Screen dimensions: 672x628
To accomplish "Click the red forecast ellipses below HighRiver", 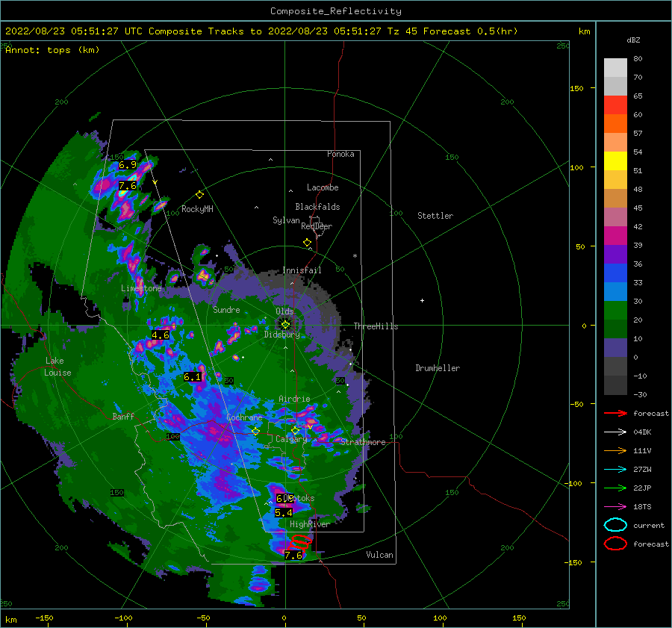I will click(x=300, y=542).
